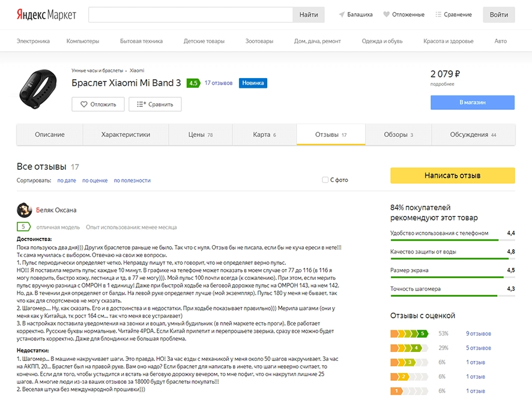Open the 1 отзыв link for rating 1
The image size is (532, 412).
click(x=476, y=391)
